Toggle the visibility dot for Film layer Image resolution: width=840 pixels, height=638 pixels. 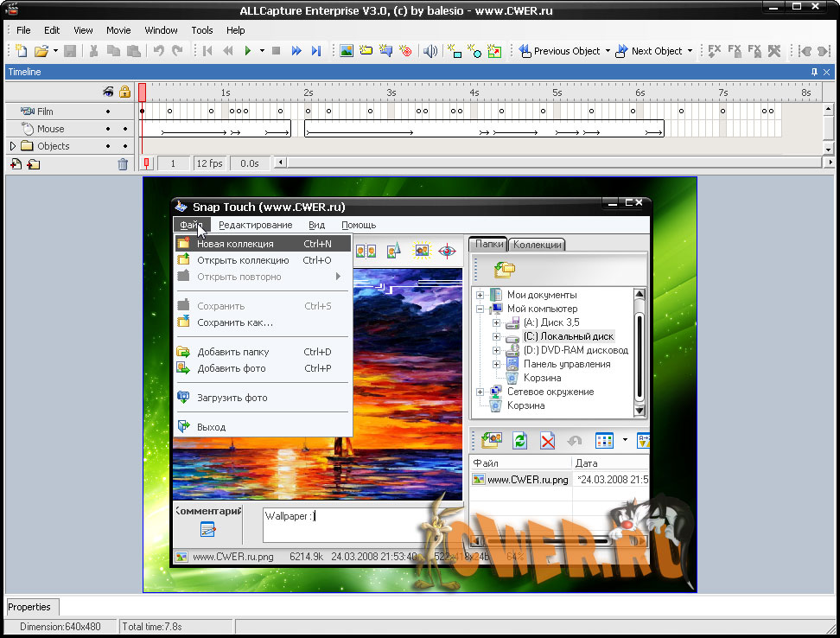108,112
